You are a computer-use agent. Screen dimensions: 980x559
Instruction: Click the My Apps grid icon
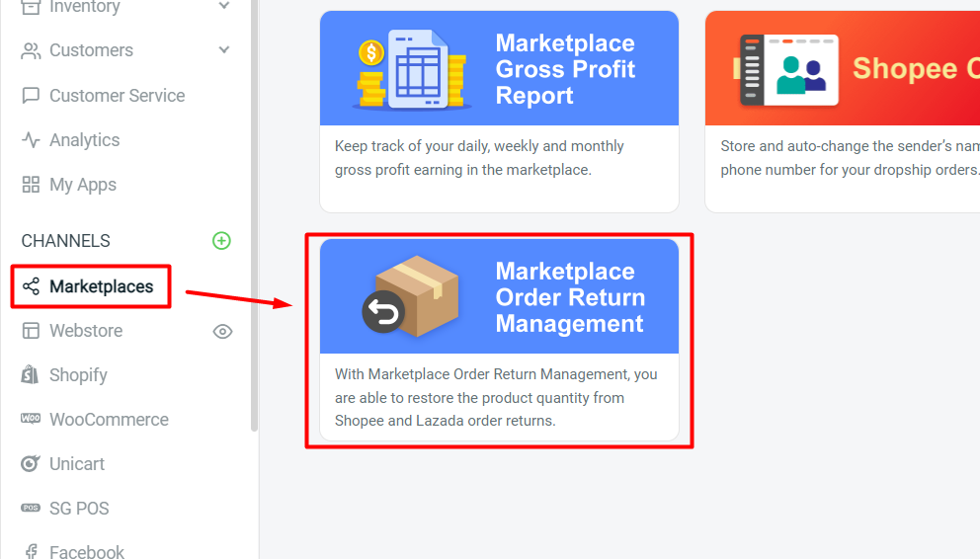31,185
